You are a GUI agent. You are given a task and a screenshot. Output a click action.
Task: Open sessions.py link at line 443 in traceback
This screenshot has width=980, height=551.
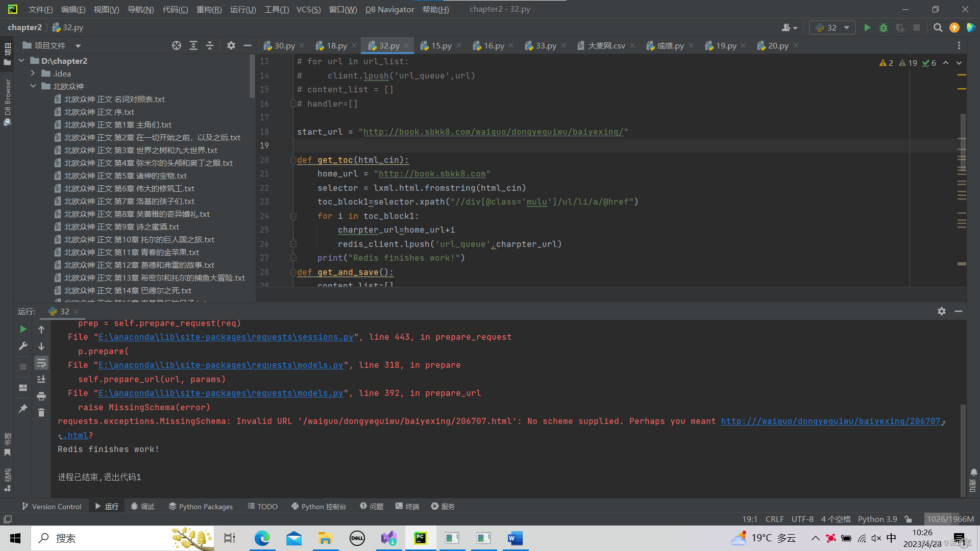226,337
